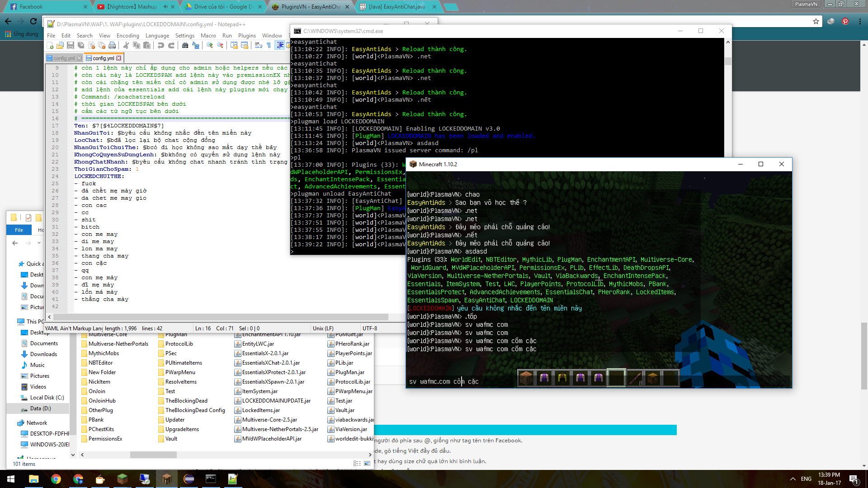The image size is (868, 488).
Task: Mute the Nightcore Mashup tab audio
Action: (165, 7)
